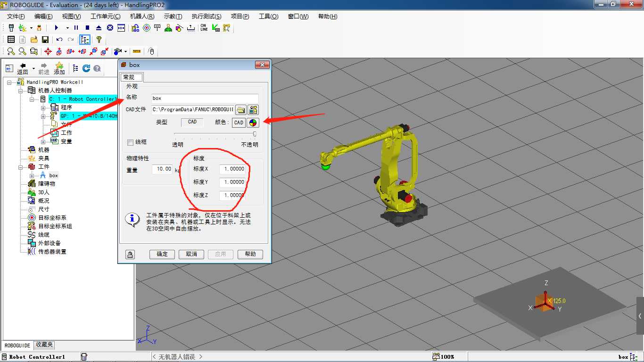Click the eject-style triangle toolbar icon
The width and height of the screenshot is (644, 362).
click(x=99, y=28)
